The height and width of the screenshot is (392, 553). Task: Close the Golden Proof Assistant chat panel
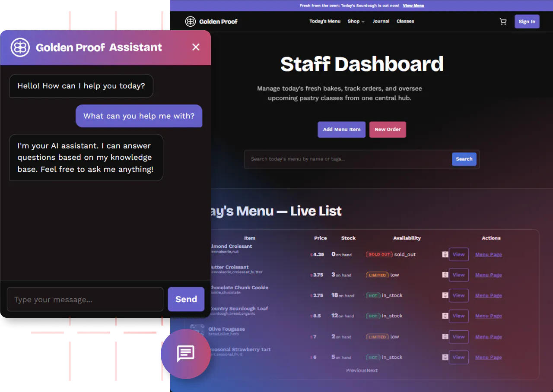[196, 47]
